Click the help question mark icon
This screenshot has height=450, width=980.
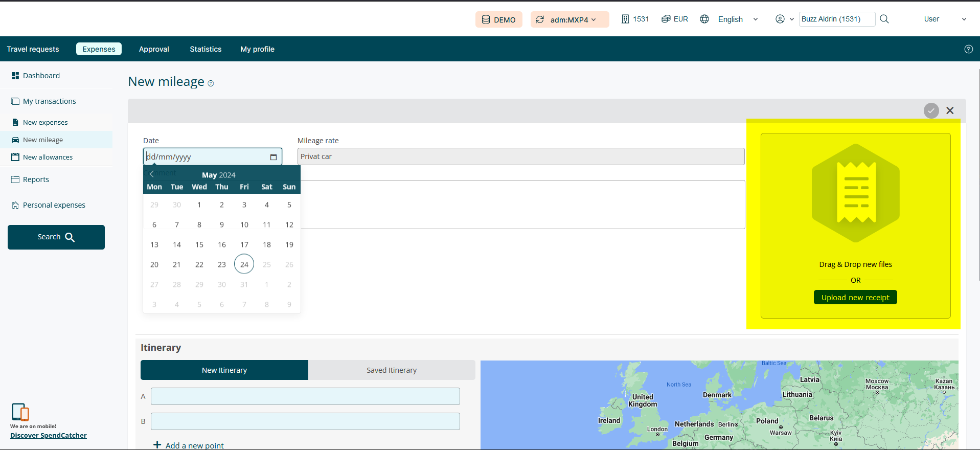click(968, 49)
